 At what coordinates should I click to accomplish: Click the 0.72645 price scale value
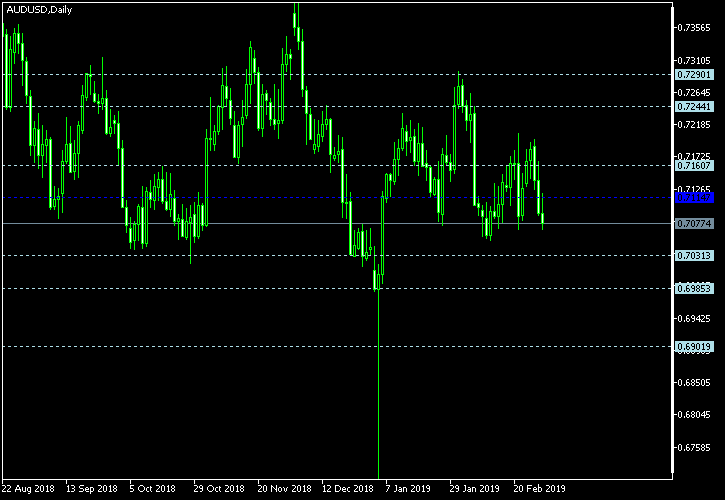(694, 93)
